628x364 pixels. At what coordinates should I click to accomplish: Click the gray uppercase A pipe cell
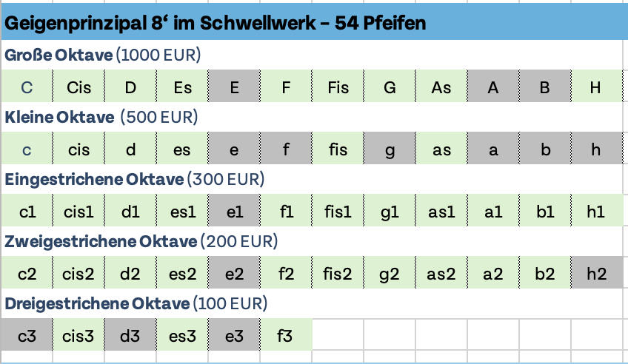[x=493, y=87]
